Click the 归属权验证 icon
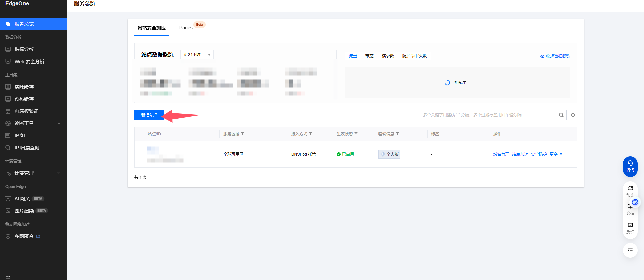This screenshot has height=280, width=644. click(8, 111)
